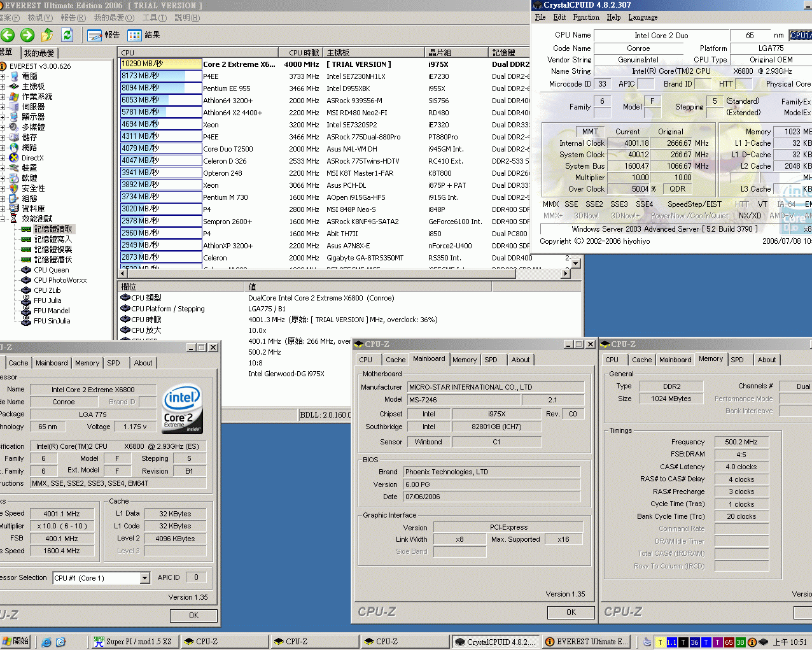This screenshot has height=650, width=812.
Task: Open the Language menu in CrystalCPUID
Action: (x=643, y=18)
